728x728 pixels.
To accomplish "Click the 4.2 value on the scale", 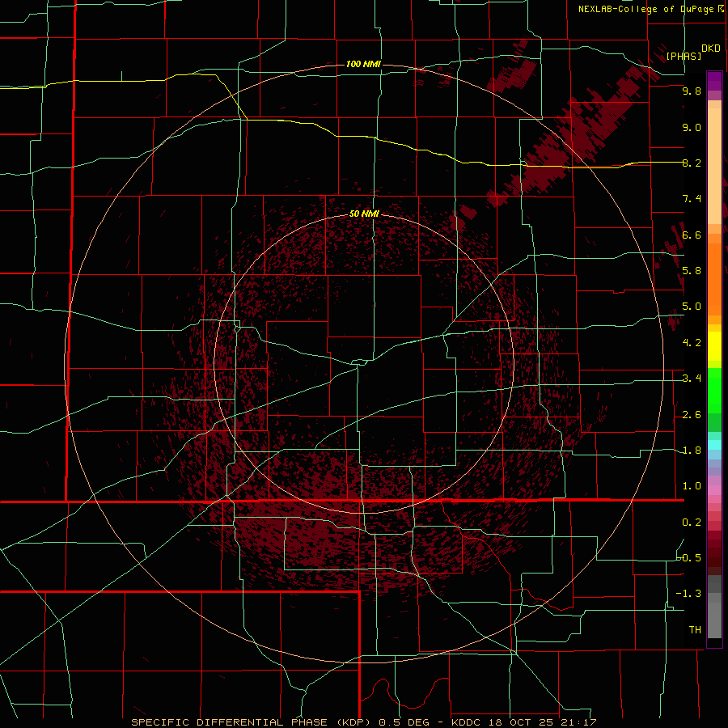I will coord(692,343).
